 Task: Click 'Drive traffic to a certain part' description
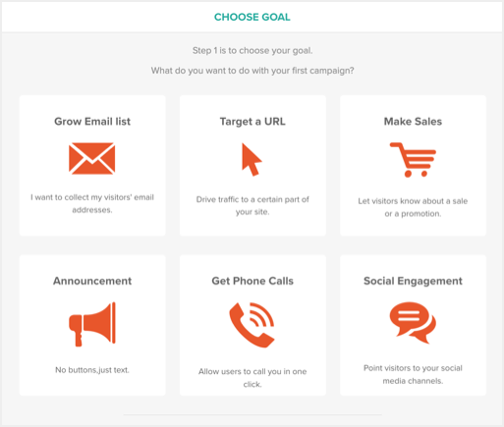click(x=252, y=205)
